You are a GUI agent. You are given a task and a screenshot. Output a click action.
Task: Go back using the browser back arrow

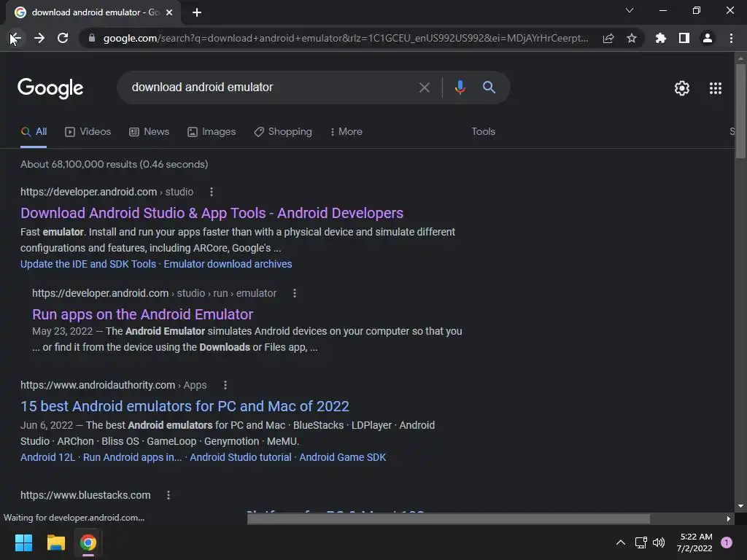click(x=15, y=38)
